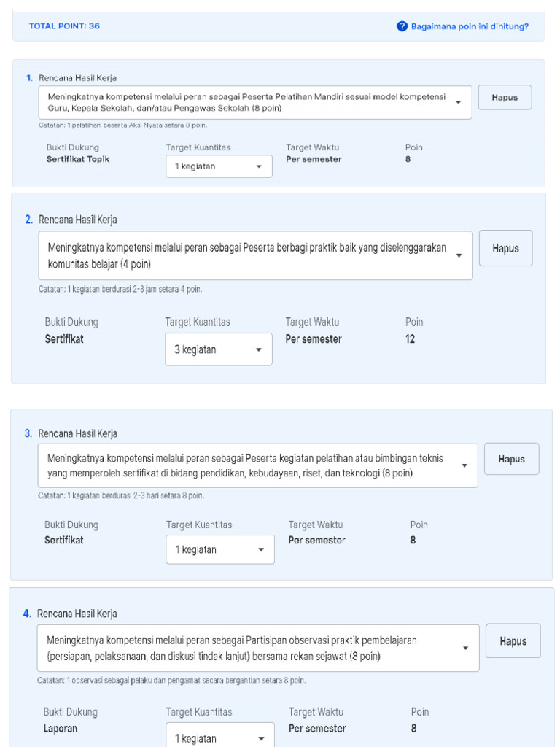
Task: Remove plan 4 using the Hapus button
Action: pos(513,641)
